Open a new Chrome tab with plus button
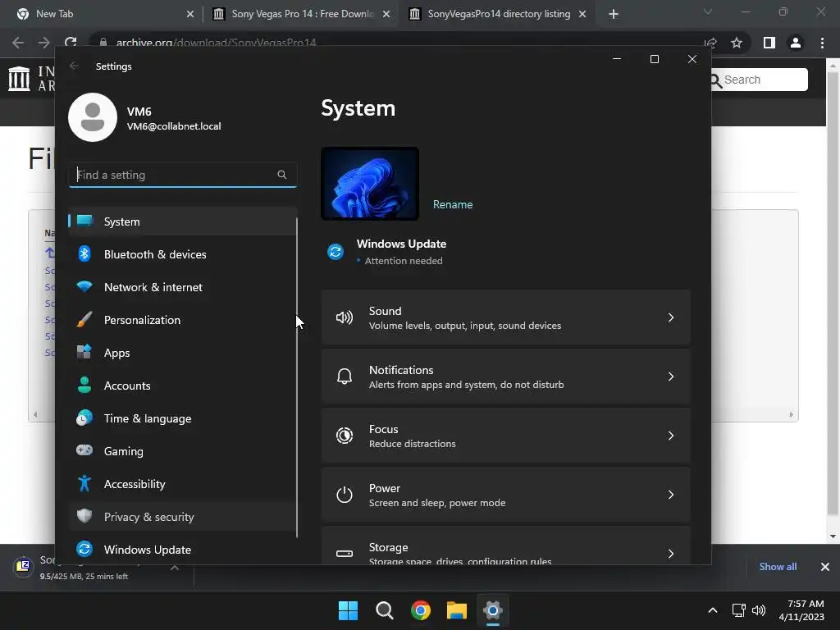 point(614,14)
